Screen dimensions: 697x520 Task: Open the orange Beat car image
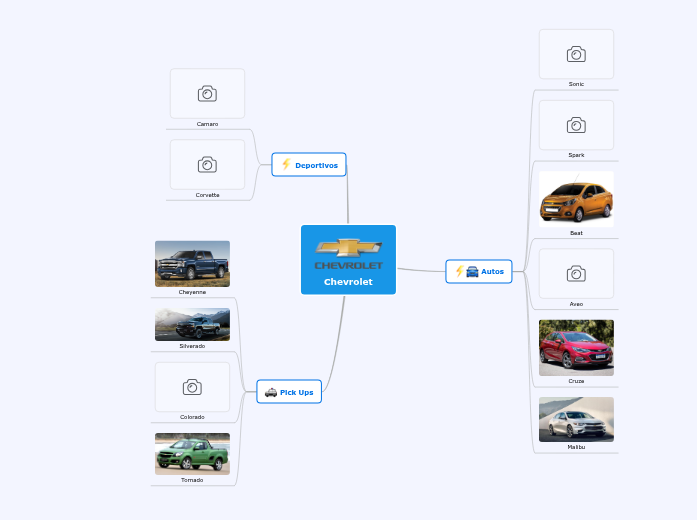pos(576,199)
